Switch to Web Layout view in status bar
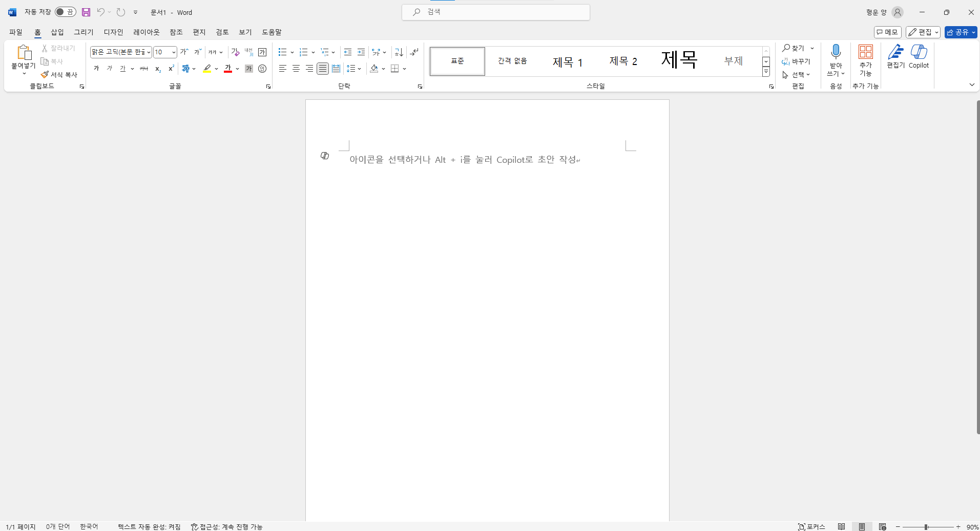980x531 pixels. point(883,526)
